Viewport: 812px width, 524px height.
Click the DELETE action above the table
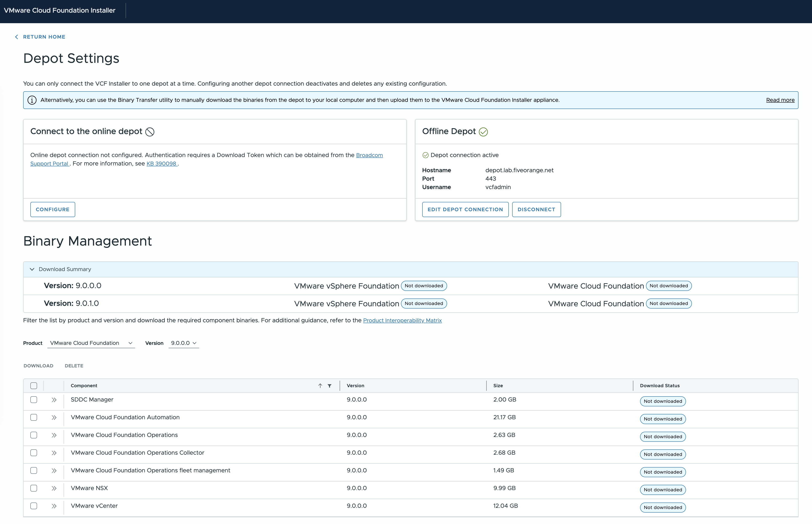(x=74, y=366)
